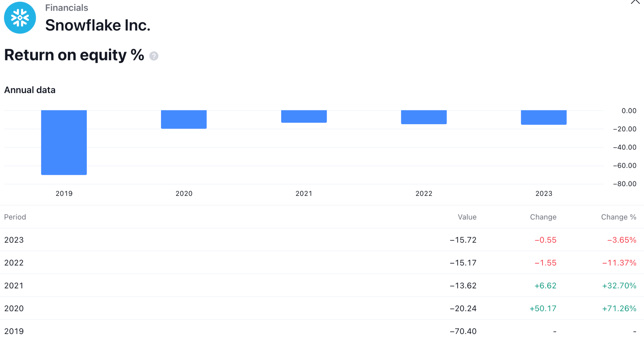644x339 pixels.
Task: Click the Value column header
Action: (467, 217)
